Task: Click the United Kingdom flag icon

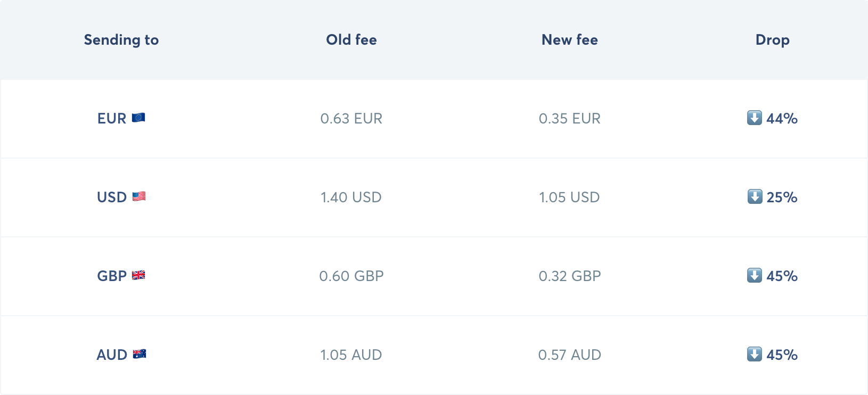Action: (x=138, y=275)
